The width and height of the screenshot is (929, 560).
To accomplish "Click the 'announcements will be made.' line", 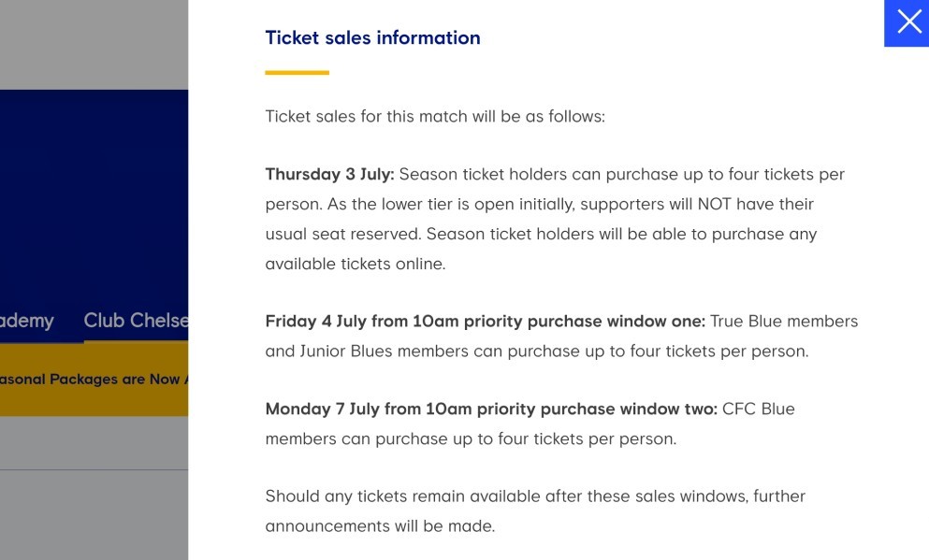I will click(x=380, y=526).
